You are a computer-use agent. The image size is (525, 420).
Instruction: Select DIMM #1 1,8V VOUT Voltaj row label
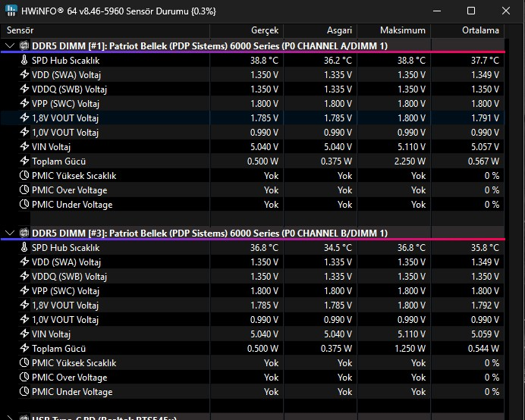65,118
